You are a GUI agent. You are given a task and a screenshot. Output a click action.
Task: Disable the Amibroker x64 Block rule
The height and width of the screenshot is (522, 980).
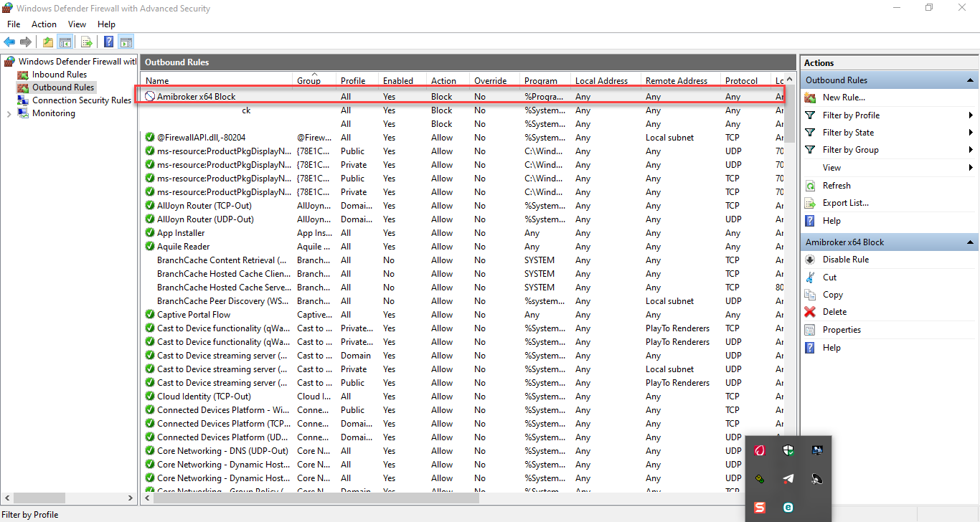tap(845, 260)
